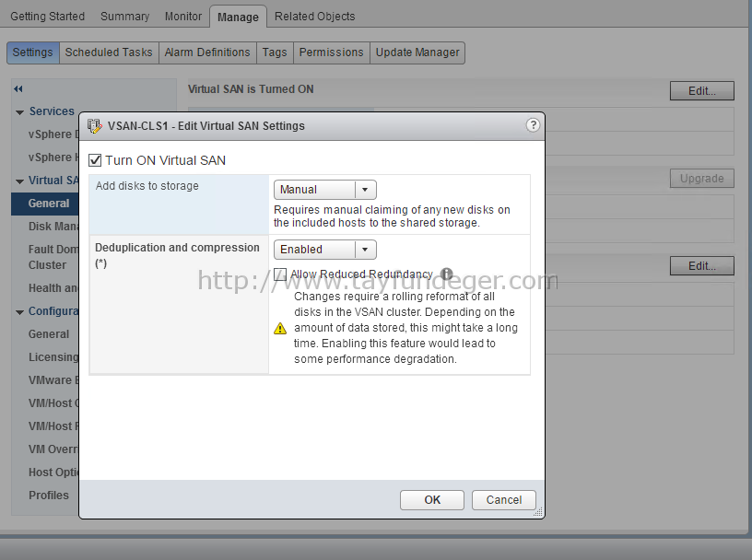Click the 'Add disks to storage' label
The height and width of the screenshot is (560, 752).
pos(147,186)
